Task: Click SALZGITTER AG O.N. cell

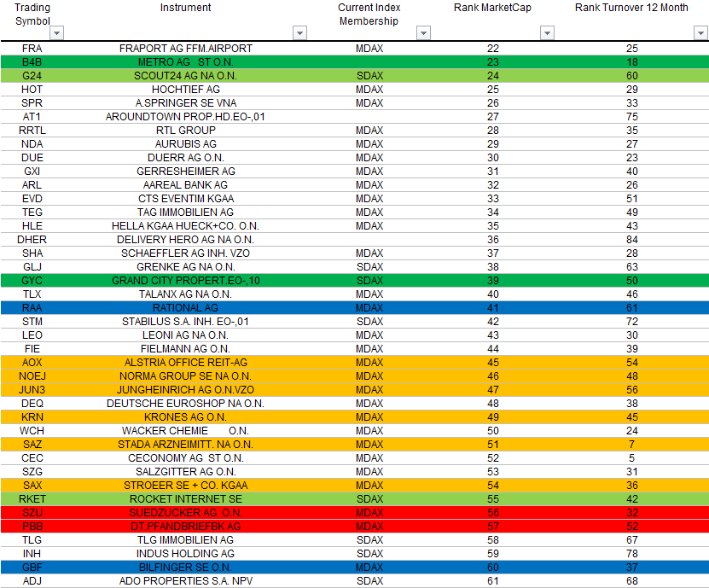Action: click(x=186, y=471)
